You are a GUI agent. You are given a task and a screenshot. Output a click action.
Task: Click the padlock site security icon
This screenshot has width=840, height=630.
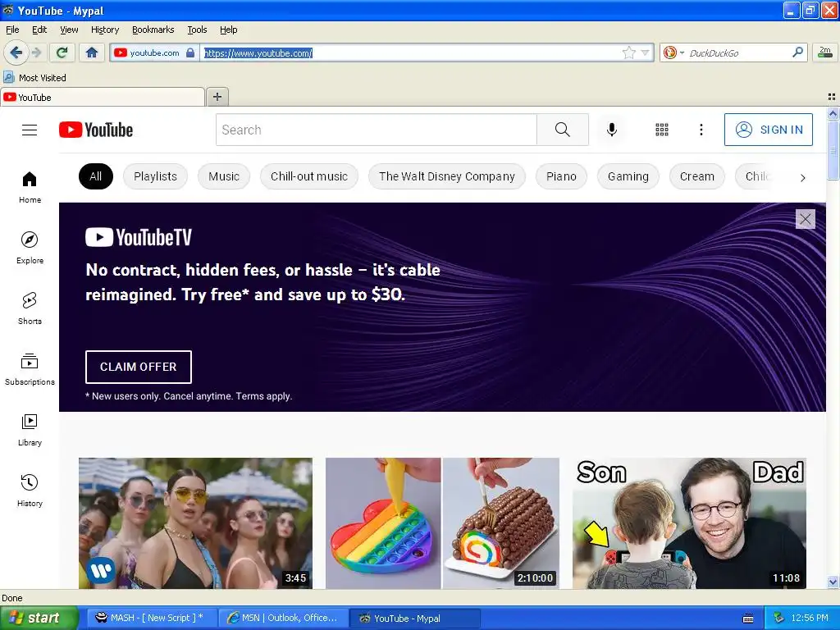(190, 52)
